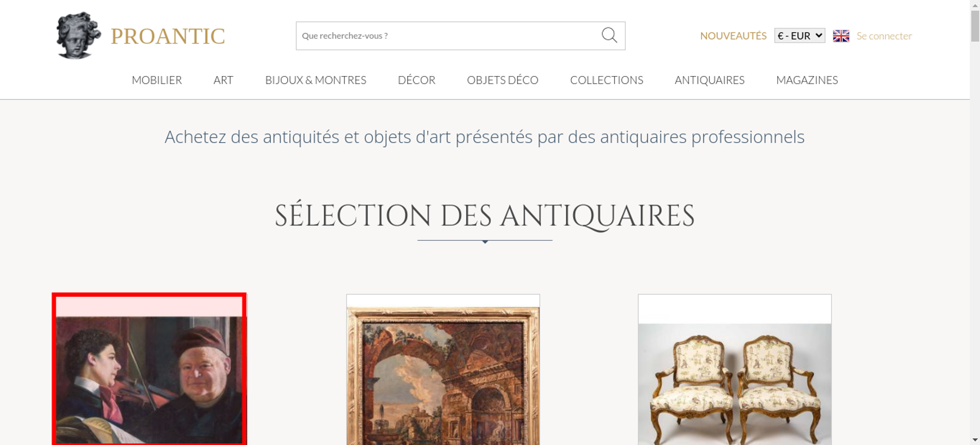Open the Art menu
The width and height of the screenshot is (980, 445).
pyautogui.click(x=223, y=80)
